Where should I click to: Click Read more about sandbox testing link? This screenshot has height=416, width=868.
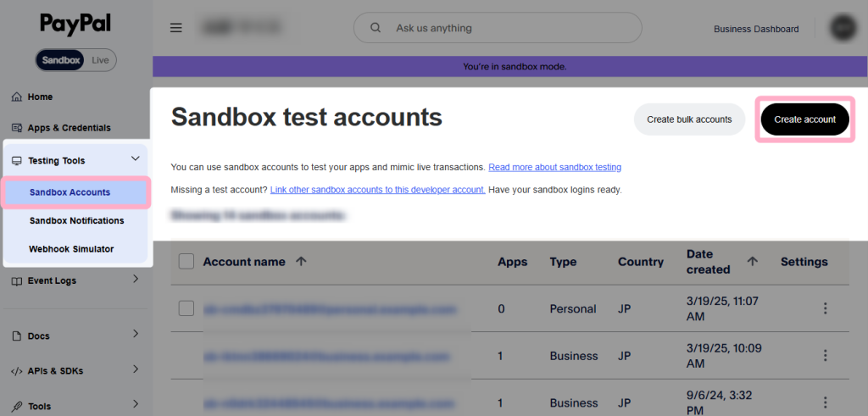point(554,168)
